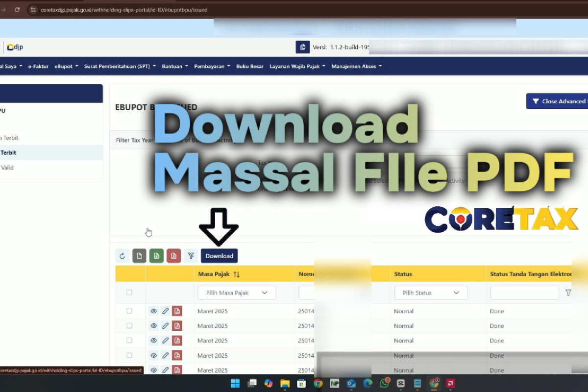Select checkbox of first Maret 2025 row
The image size is (588, 392).
point(129,311)
